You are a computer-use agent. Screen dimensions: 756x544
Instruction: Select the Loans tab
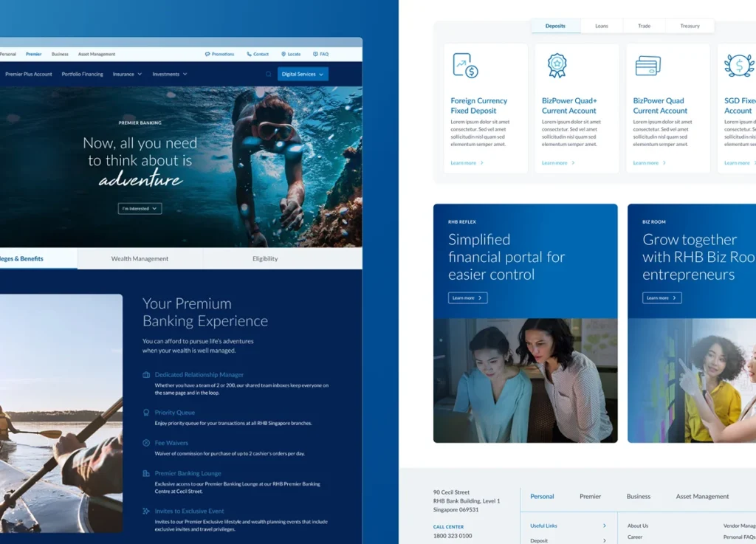coord(602,26)
